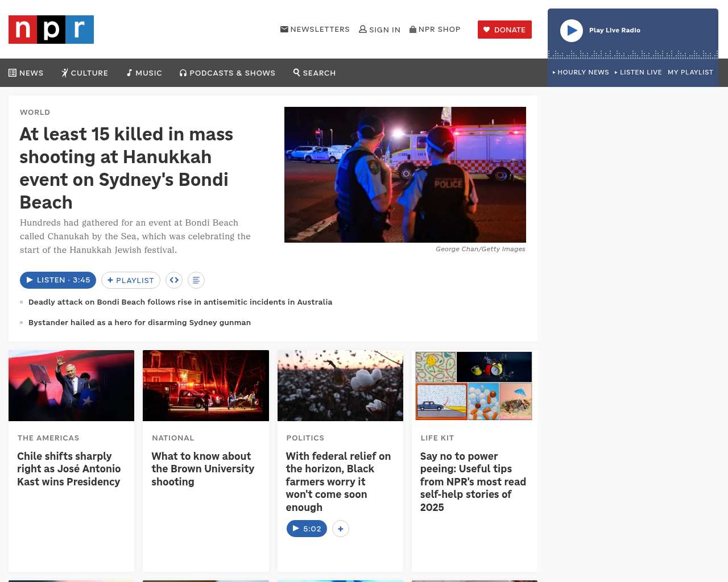The image size is (728, 582).
Task: Listen to the 3:45 Bondi Beach story
Action: pyautogui.click(x=58, y=280)
